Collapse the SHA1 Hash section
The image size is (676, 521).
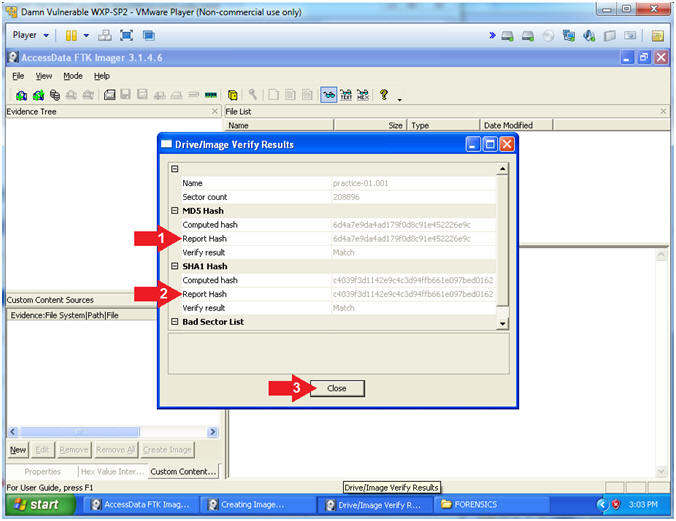click(x=175, y=266)
